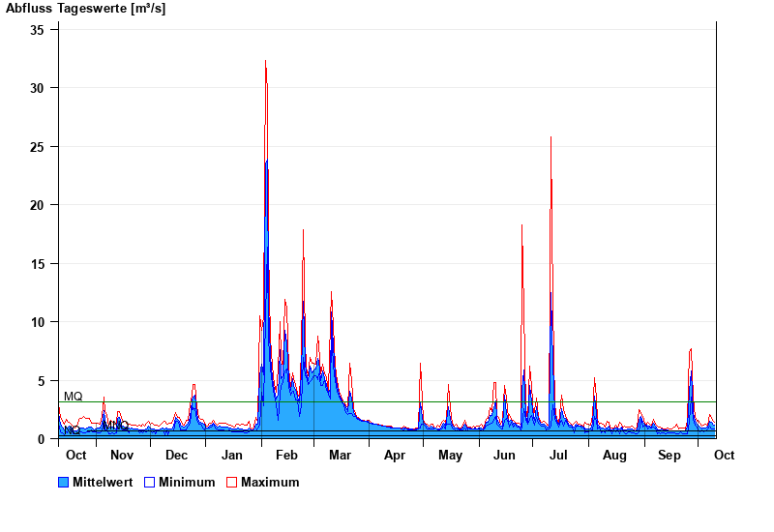Screen dimensions: 774x532
Task: Click the Jul month label on x-axis
Action: [559, 455]
